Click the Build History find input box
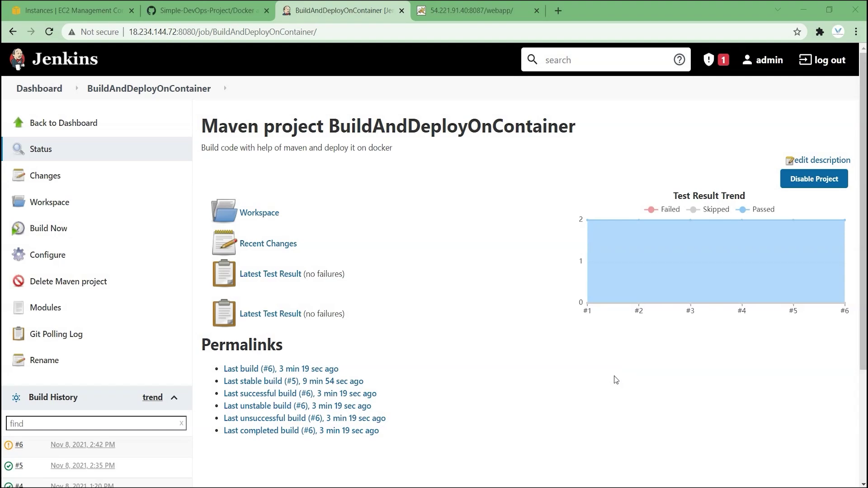Screen dimensions: 868x488 (x=96, y=423)
